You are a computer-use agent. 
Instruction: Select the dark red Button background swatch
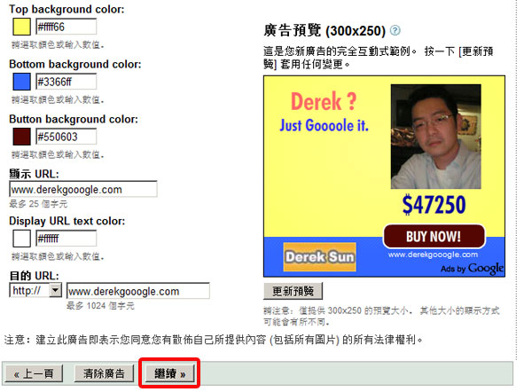(21, 137)
